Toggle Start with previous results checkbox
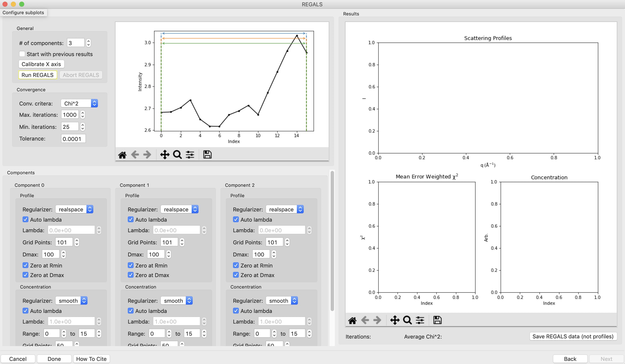 click(22, 54)
